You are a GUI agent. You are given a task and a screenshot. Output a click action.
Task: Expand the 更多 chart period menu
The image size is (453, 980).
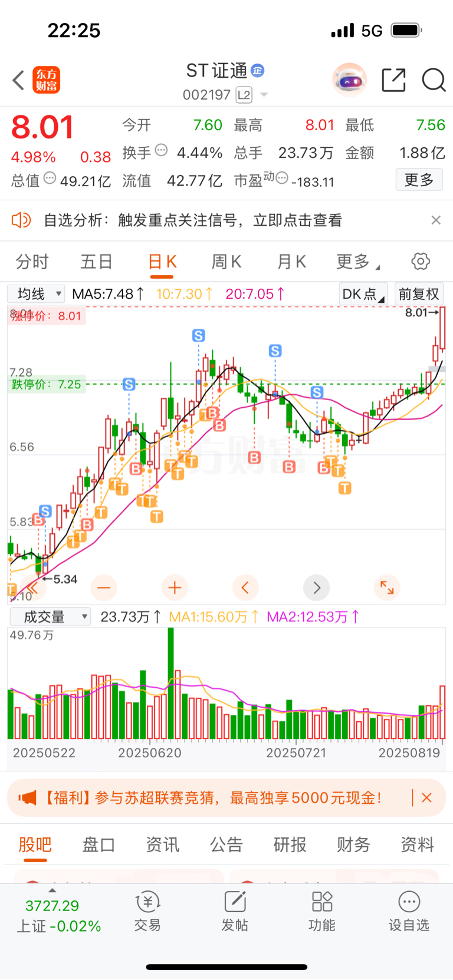click(x=357, y=262)
